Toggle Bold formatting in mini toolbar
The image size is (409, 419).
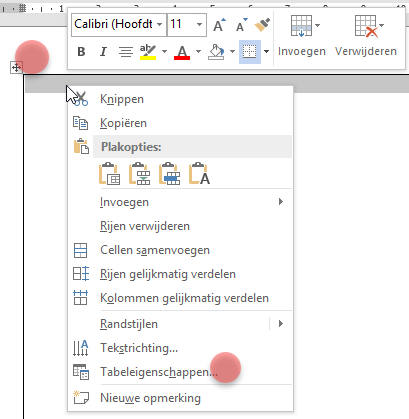click(81, 52)
